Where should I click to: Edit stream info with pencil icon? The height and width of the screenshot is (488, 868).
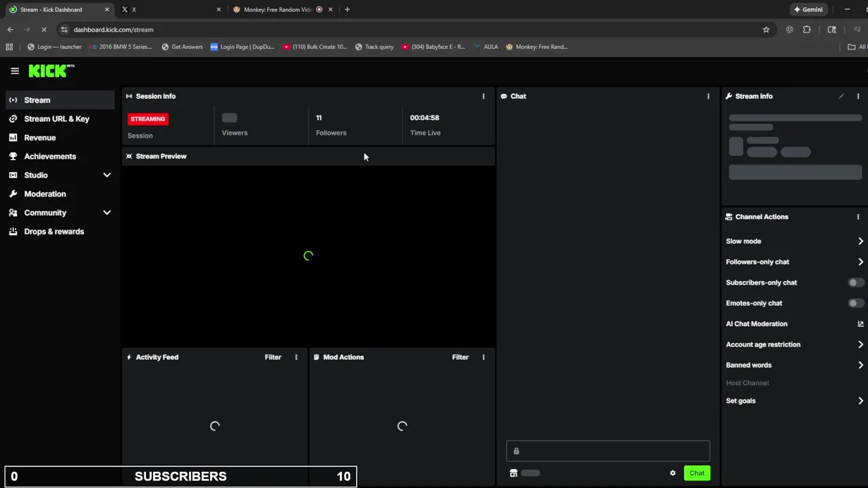(842, 96)
